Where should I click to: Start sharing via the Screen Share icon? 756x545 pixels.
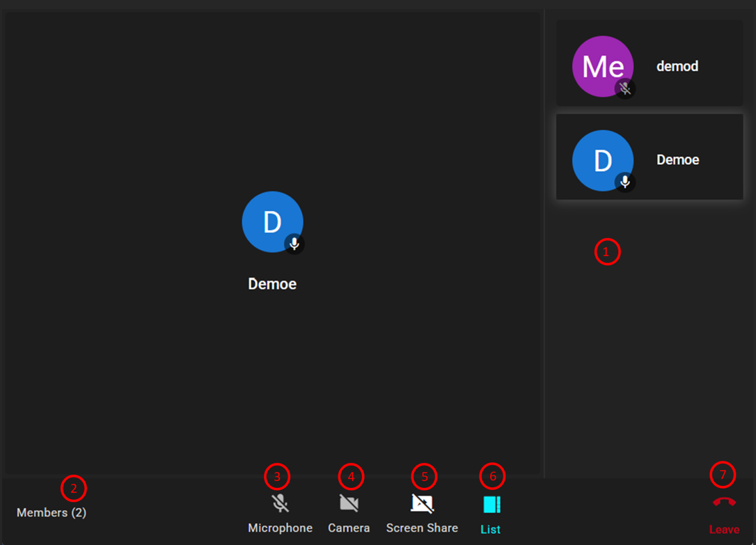click(x=423, y=503)
